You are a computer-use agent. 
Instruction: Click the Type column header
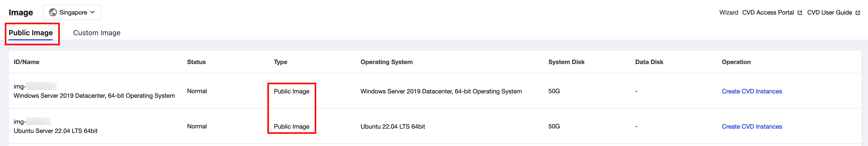(280, 62)
